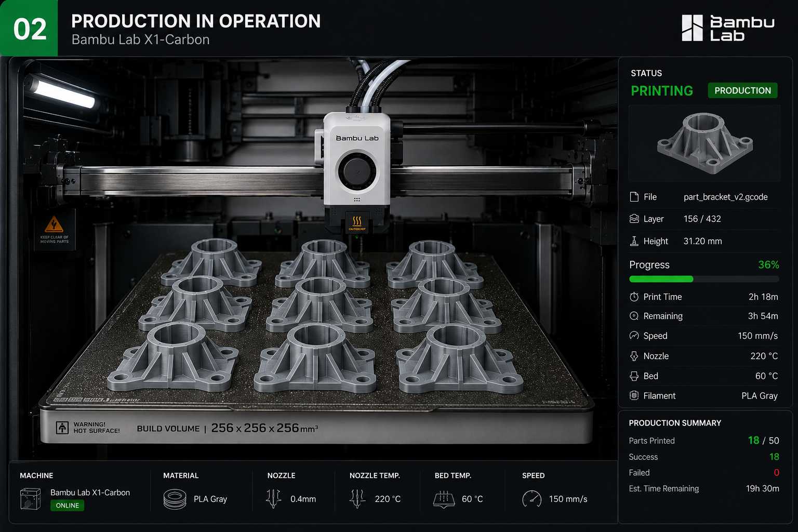The width and height of the screenshot is (798, 532).
Task: Click the remaining value 3h 54m
Action: point(763,316)
